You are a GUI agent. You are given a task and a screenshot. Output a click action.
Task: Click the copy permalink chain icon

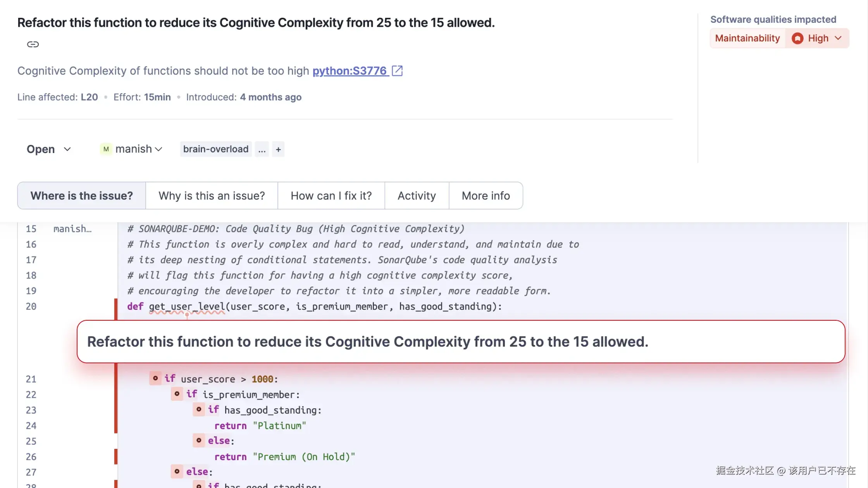tap(33, 44)
